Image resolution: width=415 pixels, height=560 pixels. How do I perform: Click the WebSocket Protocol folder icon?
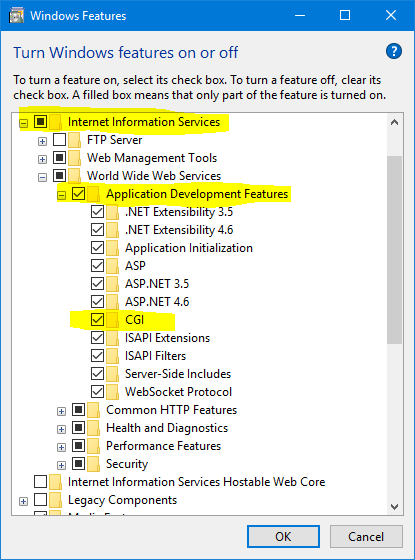coord(112,392)
